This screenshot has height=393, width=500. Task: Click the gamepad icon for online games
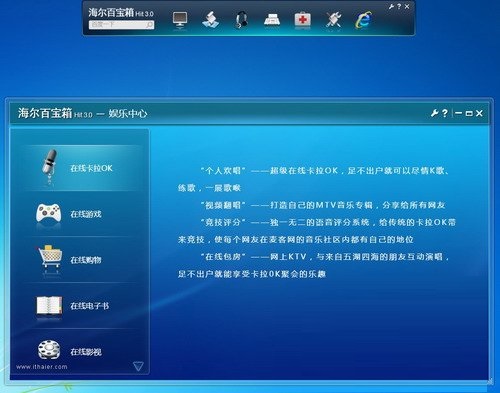(49, 213)
